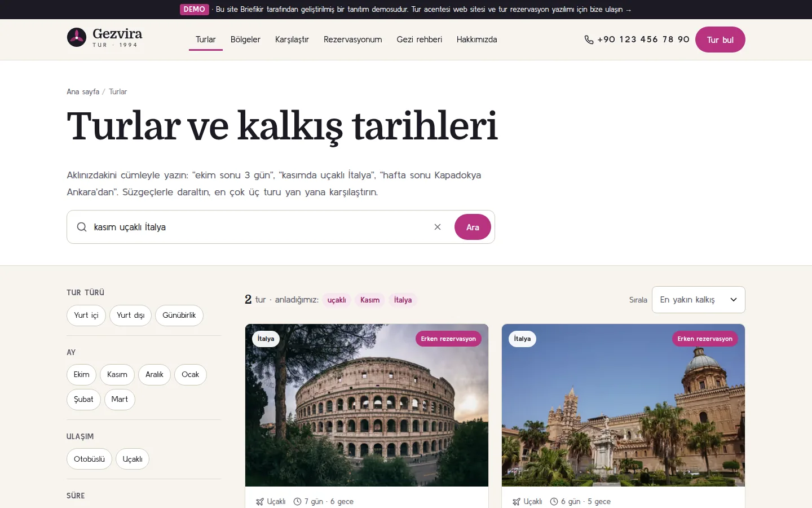Click the demo banner contact link
The height and width of the screenshot is (508, 812).
(423, 10)
